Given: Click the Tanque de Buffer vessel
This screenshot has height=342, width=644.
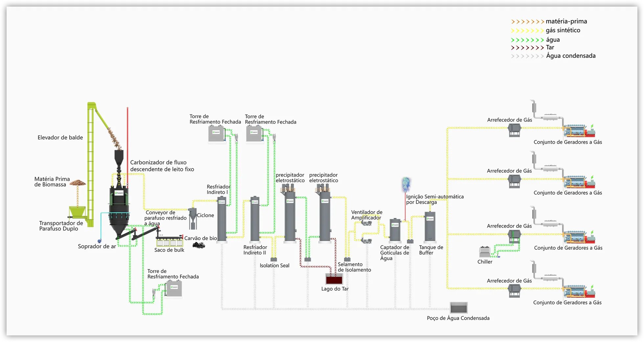Looking at the screenshot, I should (430, 227).
